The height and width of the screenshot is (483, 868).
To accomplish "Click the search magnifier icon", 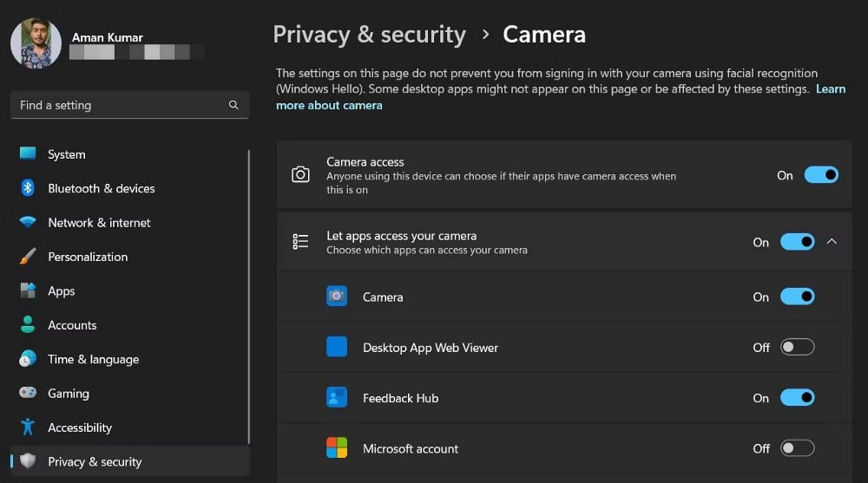I will 233,105.
